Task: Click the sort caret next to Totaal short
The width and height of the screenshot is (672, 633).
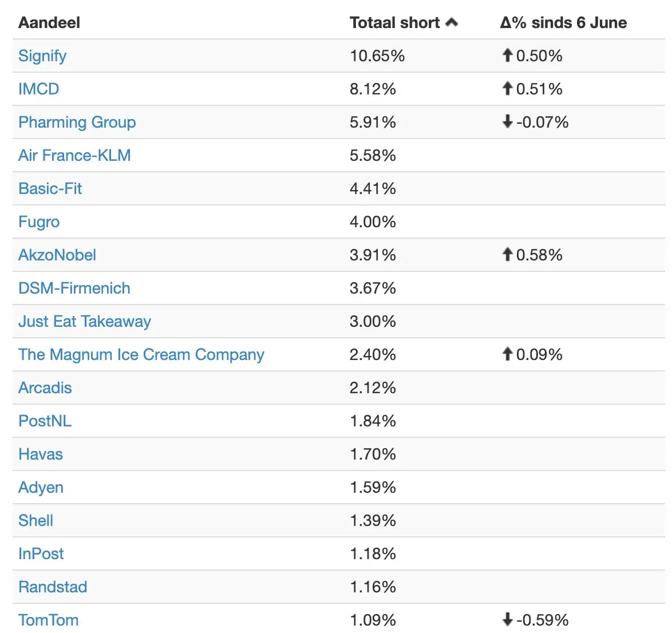Action: click(451, 22)
